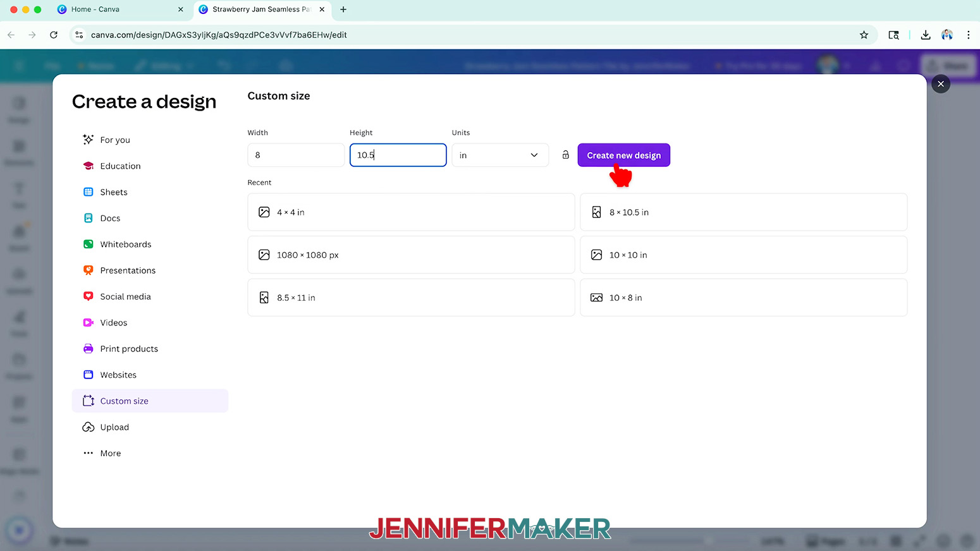Viewport: 980px width, 551px height.
Task: Click the browser address bar URL
Action: (219, 35)
